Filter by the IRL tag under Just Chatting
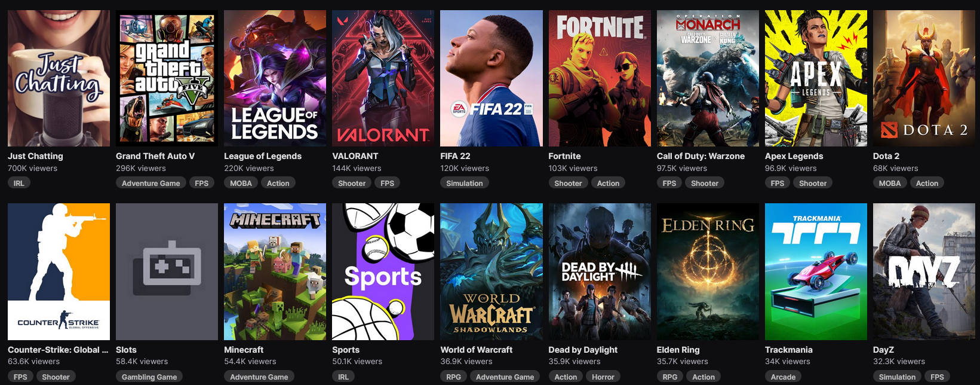Viewport: 980px width, 385px height. pos(19,184)
